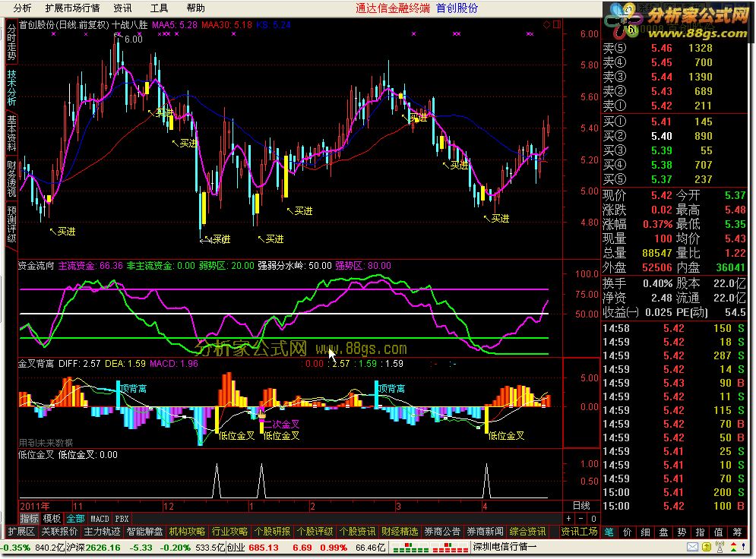Select the 细 tab in quote panel

pos(646,532)
